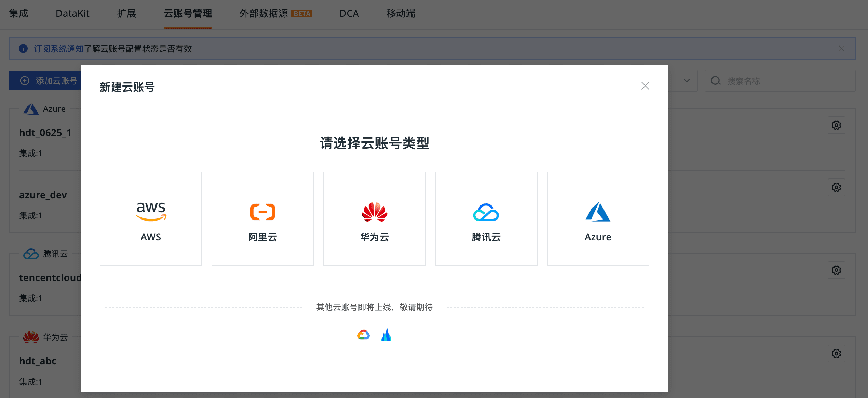868x398 pixels.
Task: Click the 集成:1 label under hdt_0625_1
Action: [30, 154]
